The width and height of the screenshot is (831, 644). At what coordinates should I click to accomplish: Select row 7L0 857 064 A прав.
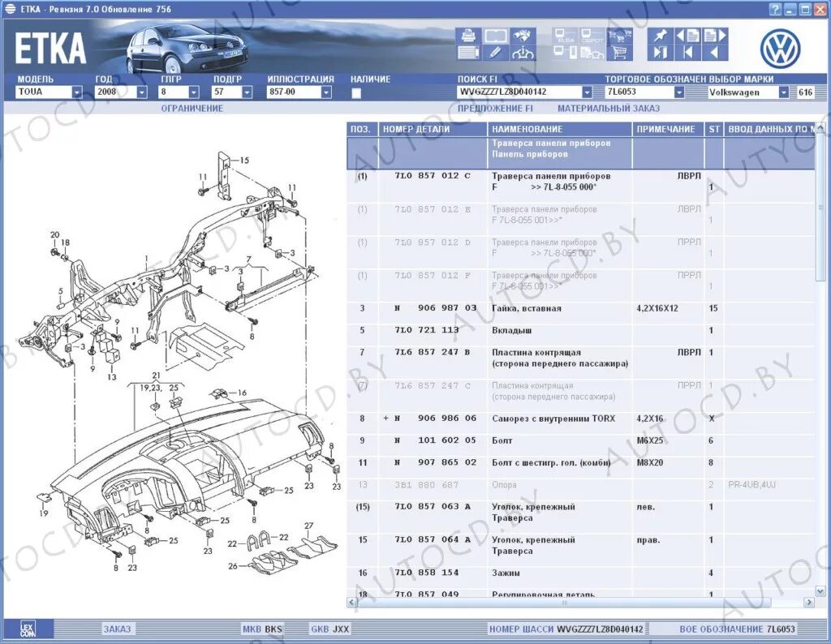pos(581,551)
